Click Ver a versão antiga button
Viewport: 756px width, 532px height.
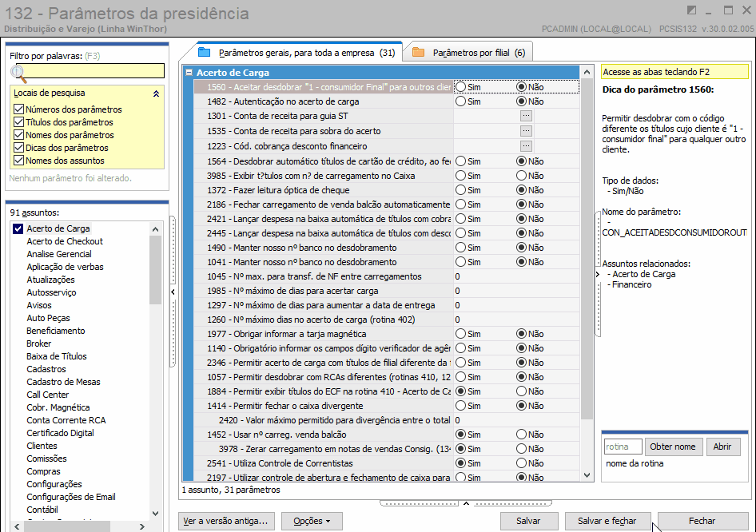(225, 521)
